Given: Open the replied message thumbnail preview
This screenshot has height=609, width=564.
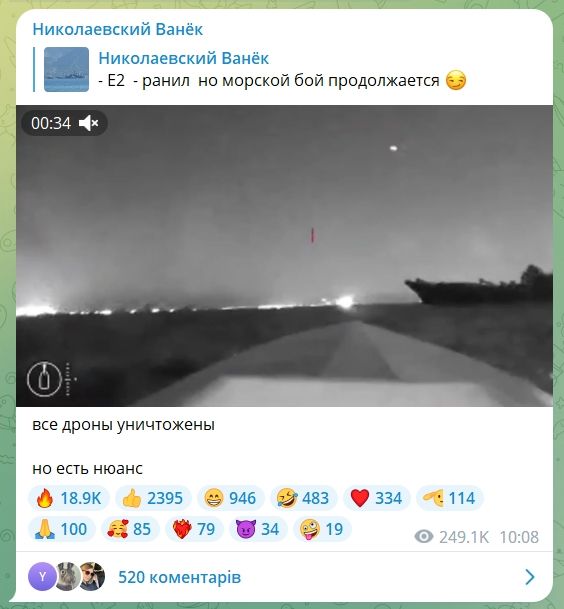Looking at the screenshot, I should 66,70.
